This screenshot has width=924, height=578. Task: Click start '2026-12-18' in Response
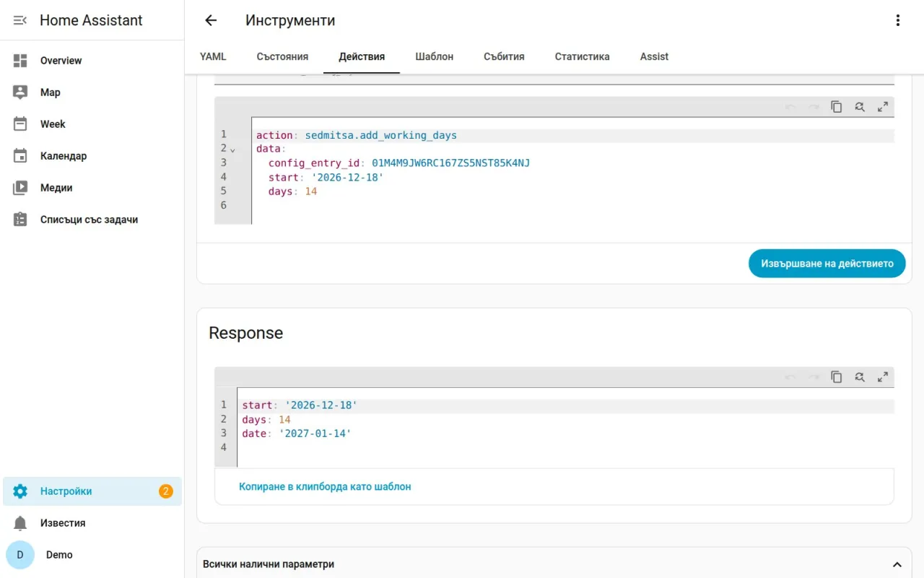pyautogui.click(x=321, y=405)
